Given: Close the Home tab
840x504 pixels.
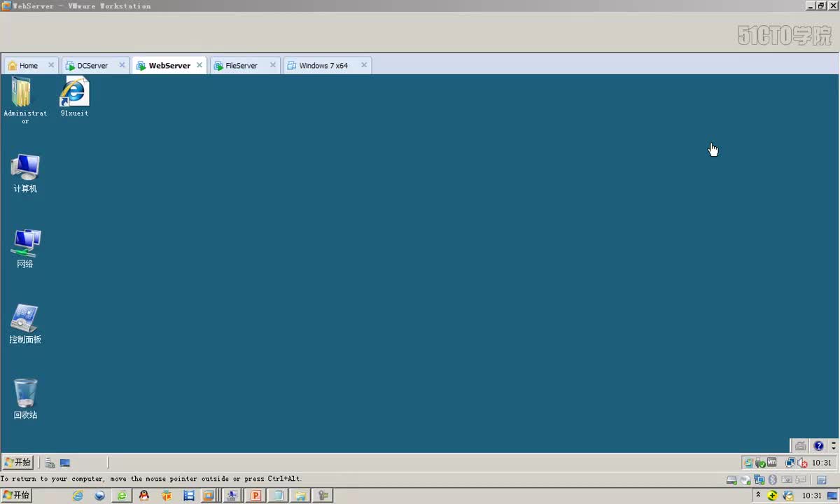Looking at the screenshot, I should 51,65.
